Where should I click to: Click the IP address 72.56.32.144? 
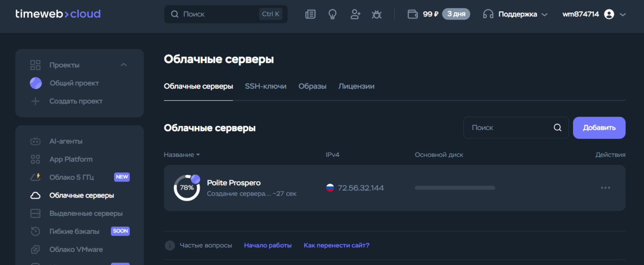click(x=361, y=188)
